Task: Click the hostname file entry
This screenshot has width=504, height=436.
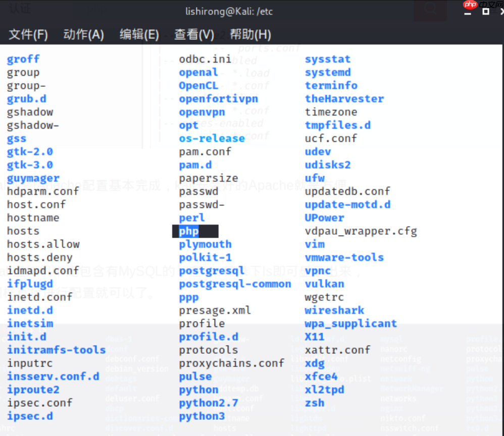Action: pyautogui.click(x=33, y=218)
